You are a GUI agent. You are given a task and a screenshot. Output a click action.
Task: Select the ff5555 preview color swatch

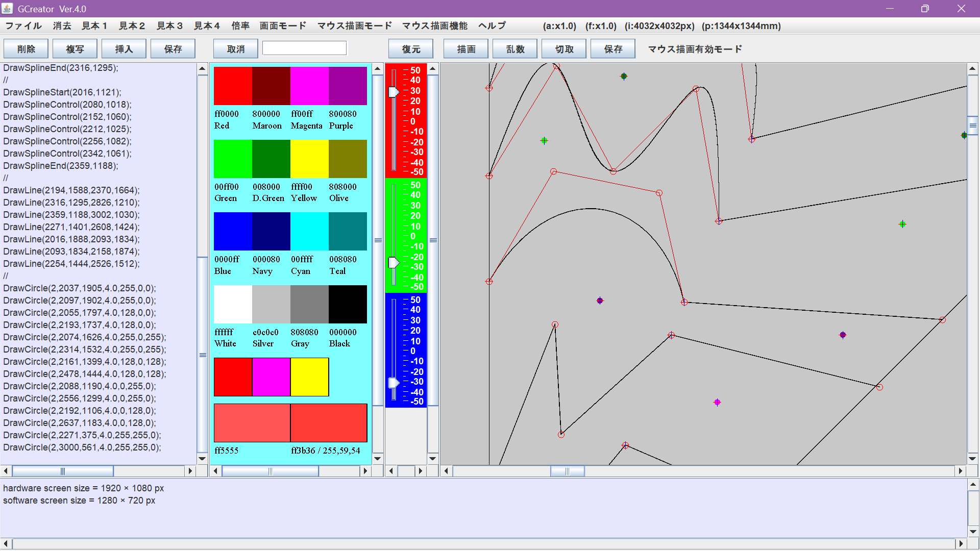click(252, 423)
